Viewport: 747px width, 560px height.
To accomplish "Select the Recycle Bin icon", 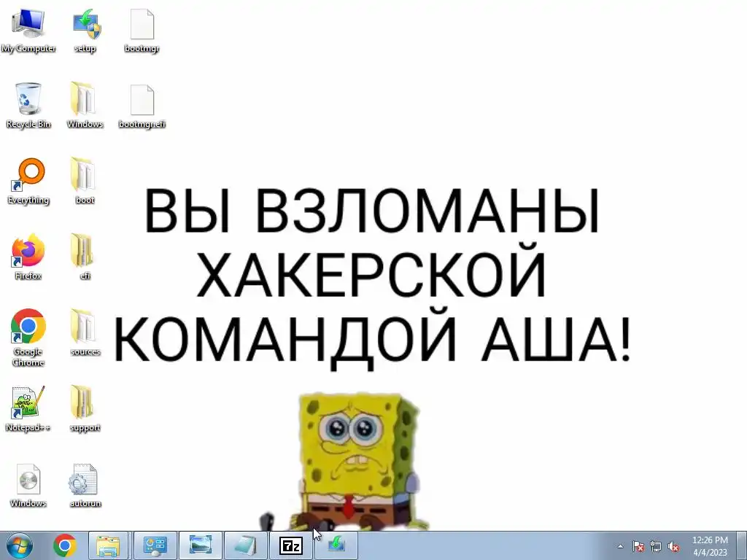I will 28,106.
